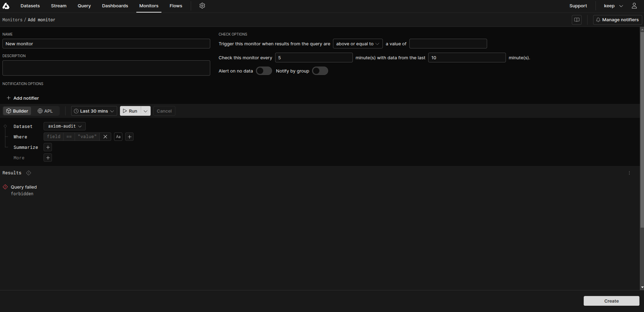644x312 pixels.
Task: Add a More clause plus
Action: (48, 158)
